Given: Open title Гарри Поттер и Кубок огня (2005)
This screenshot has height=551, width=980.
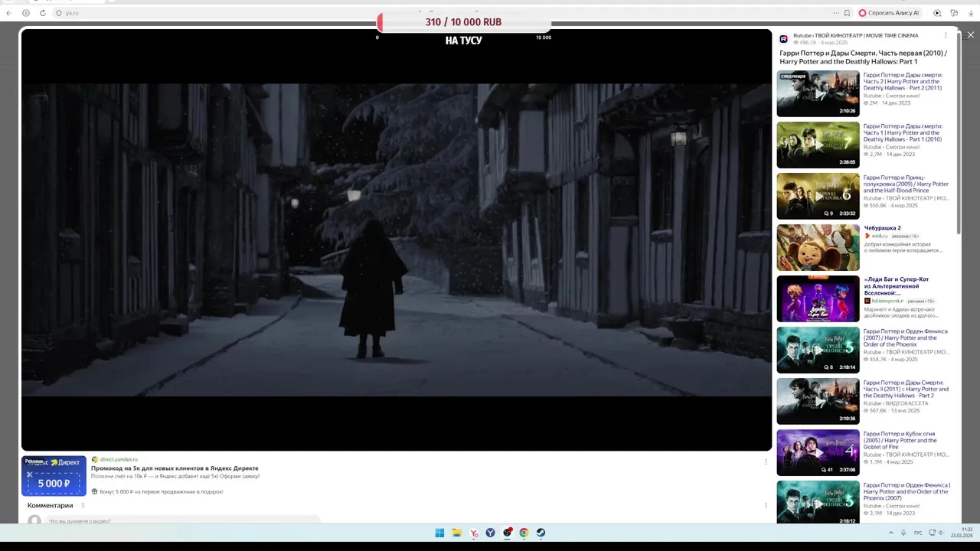Looking at the screenshot, I should coord(900,440).
